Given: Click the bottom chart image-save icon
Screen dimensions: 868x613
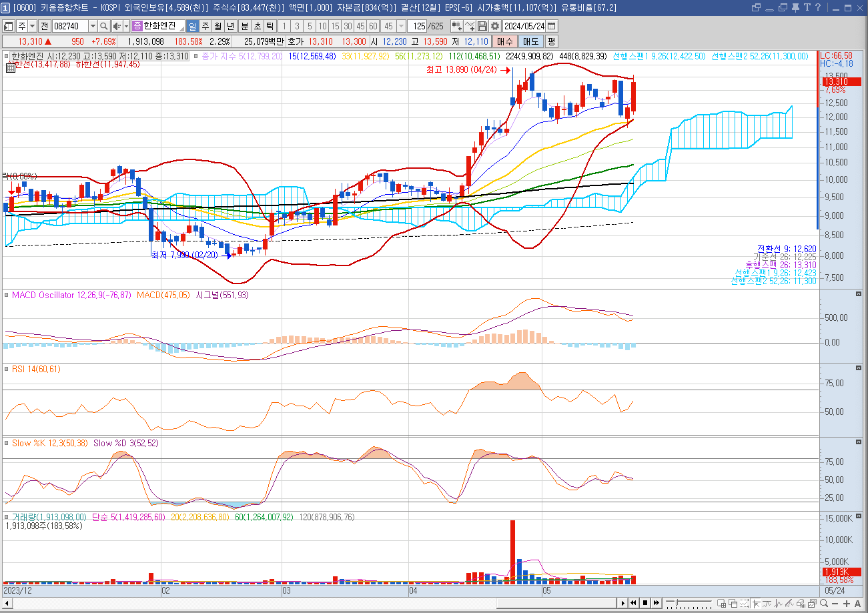Looking at the screenshot, I should click(x=812, y=603).
